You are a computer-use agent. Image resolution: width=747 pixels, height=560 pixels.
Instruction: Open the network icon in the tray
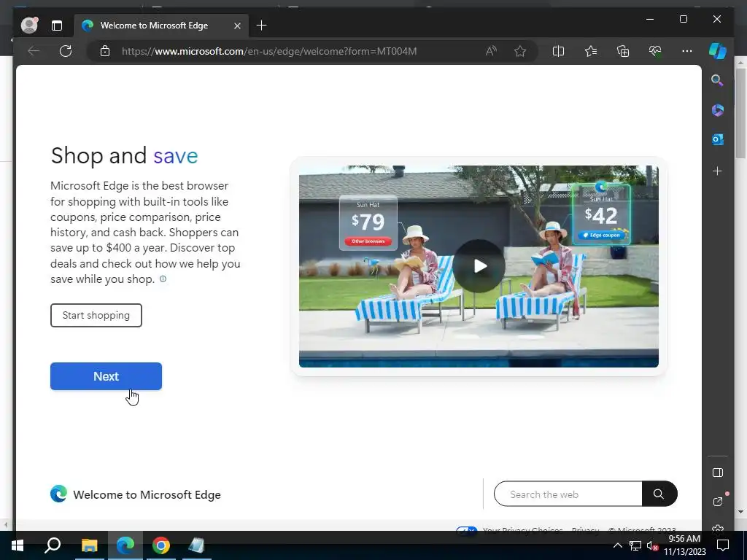tap(635, 545)
